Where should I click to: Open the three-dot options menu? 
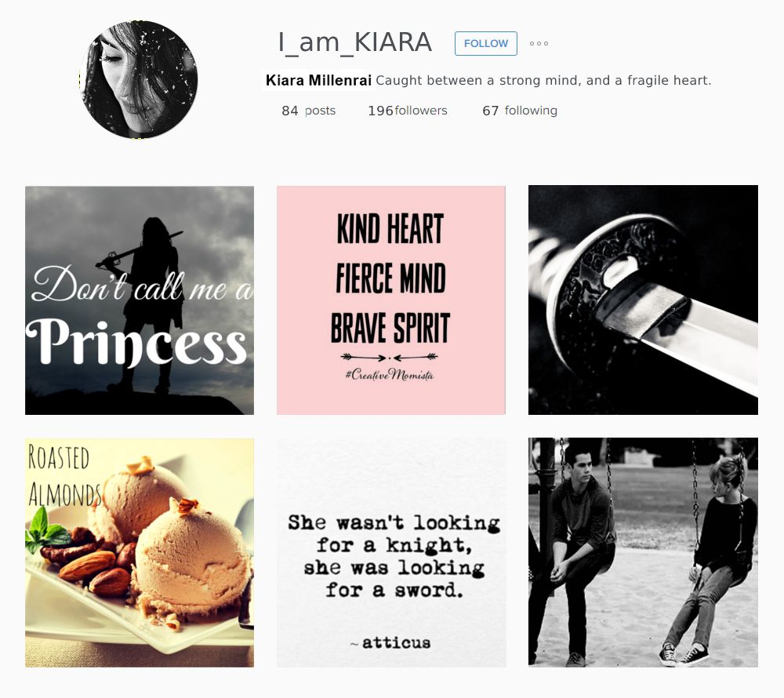(539, 43)
